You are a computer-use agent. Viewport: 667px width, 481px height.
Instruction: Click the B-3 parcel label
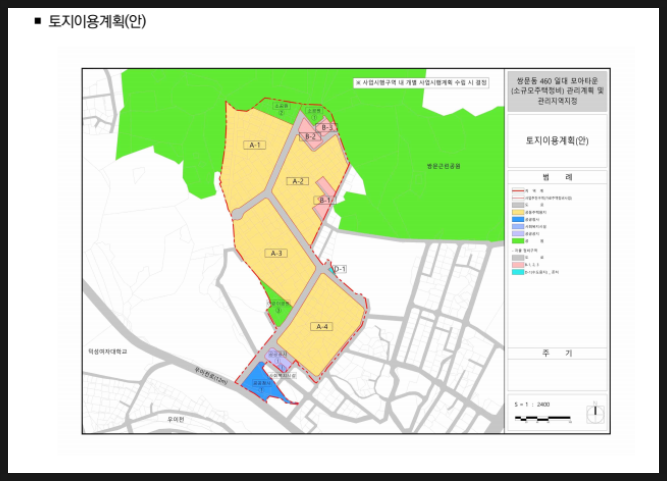point(327,128)
